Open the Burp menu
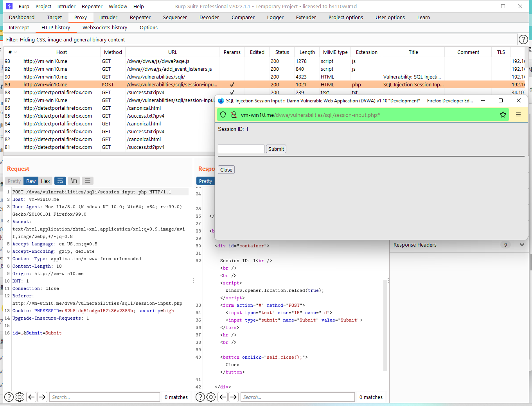Image resolution: width=532 pixels, height=406 pixels. pyautogui.click(x=24, y=6)
